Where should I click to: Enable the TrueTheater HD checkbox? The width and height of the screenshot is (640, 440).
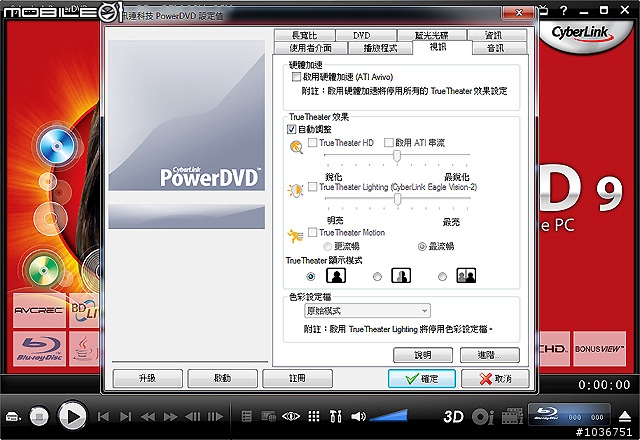coord(313,142)
